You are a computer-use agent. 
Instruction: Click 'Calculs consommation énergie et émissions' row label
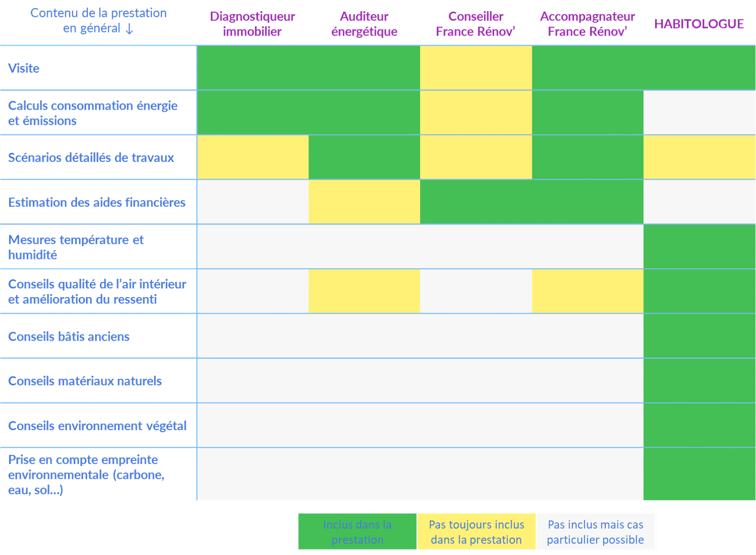[93, 113]
